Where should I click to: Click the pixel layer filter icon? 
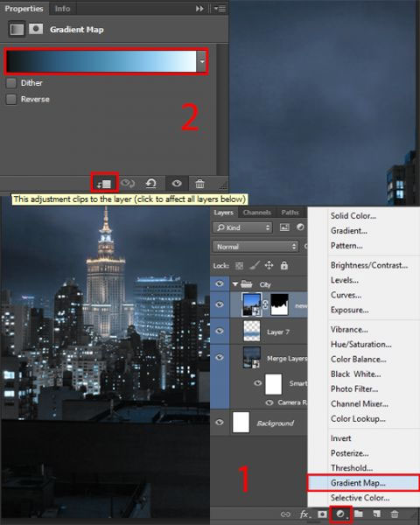[284, 227]
